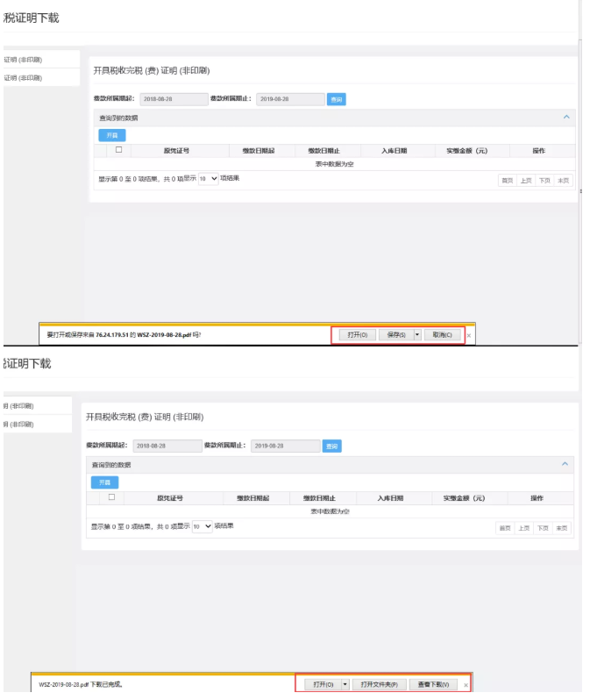Select first 证明 (非印刷) sidebar item in upper page
This screenshot has height=700, width=590.
click(24, 60)
